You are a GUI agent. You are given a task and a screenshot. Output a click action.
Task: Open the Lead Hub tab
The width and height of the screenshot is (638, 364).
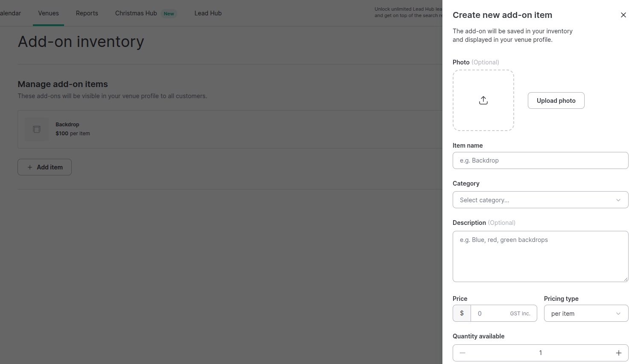[208, 13]
